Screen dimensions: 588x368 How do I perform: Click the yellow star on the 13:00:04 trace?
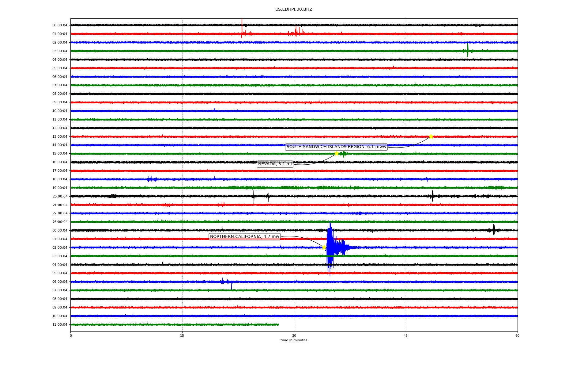[431, 136]
